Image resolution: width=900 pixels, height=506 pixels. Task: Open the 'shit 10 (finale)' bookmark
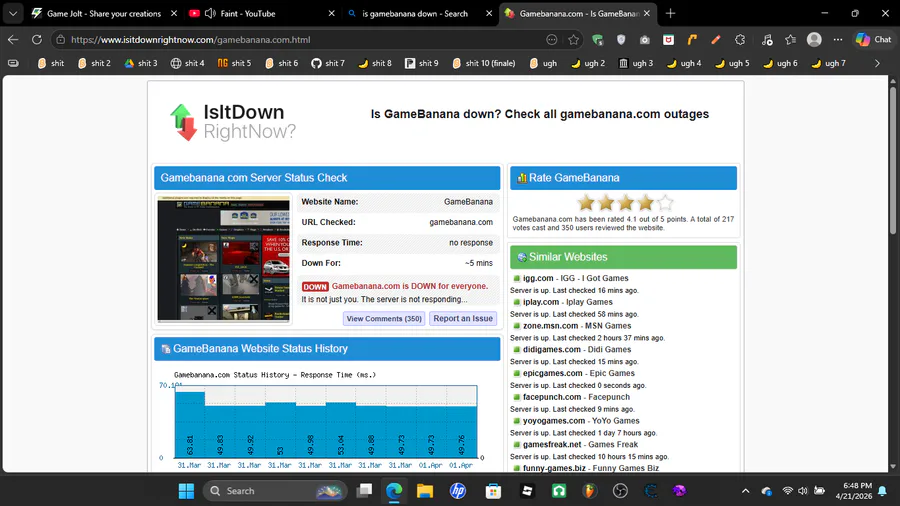click(483, 63)
